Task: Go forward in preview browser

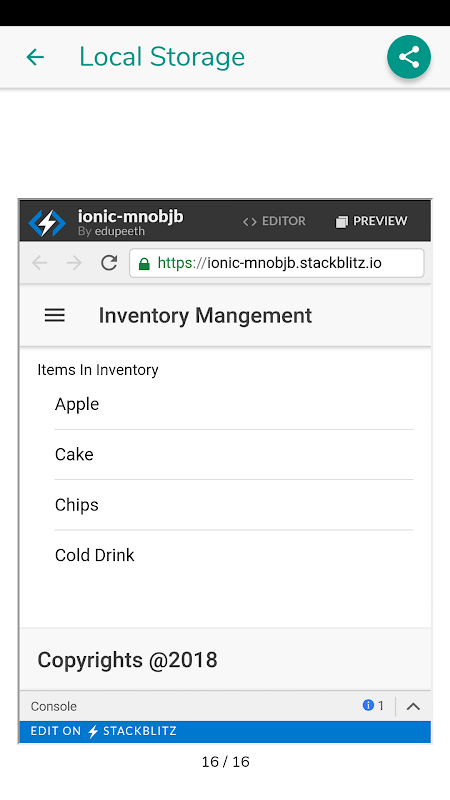Action: click(74, 263)
